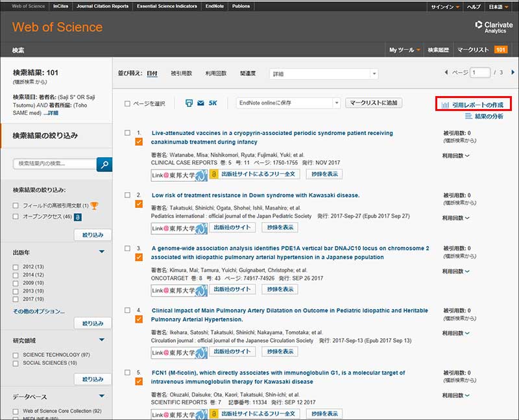Check SCIENCE TECHNOLOGY research area

pos(16,355)
